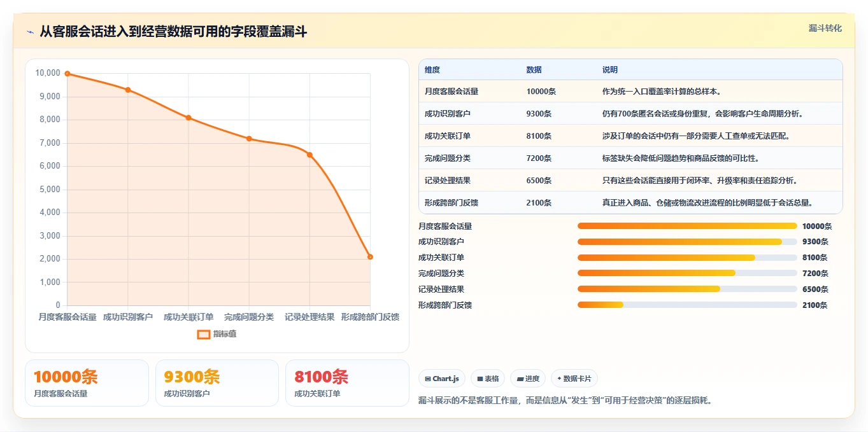Click table value 7200条
The image size is (868, 432).
click(x=539, y=158)
